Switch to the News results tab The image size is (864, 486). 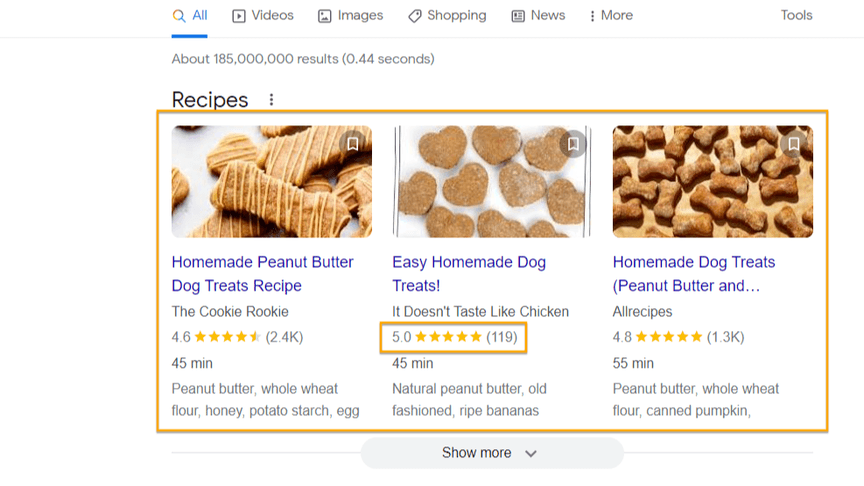(x=538, y=15)
